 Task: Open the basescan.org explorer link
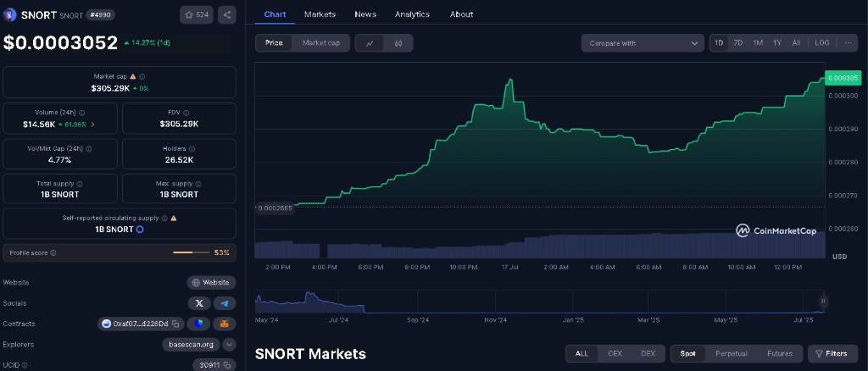(191, 345)
